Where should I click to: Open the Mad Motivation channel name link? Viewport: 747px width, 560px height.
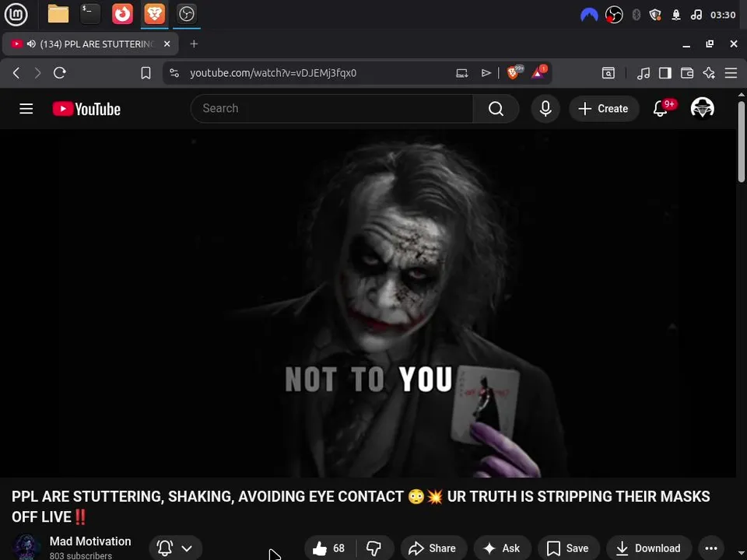(x=90, y=541)
